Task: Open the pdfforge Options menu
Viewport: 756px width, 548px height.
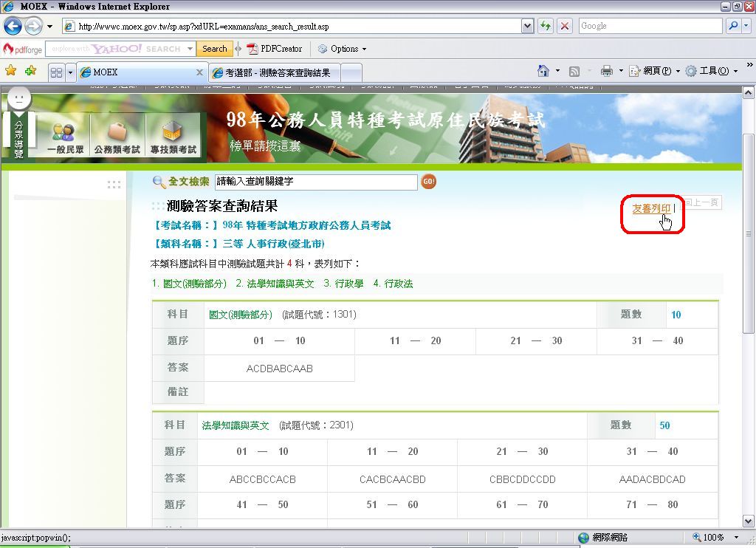Action: tap(343, 49)
